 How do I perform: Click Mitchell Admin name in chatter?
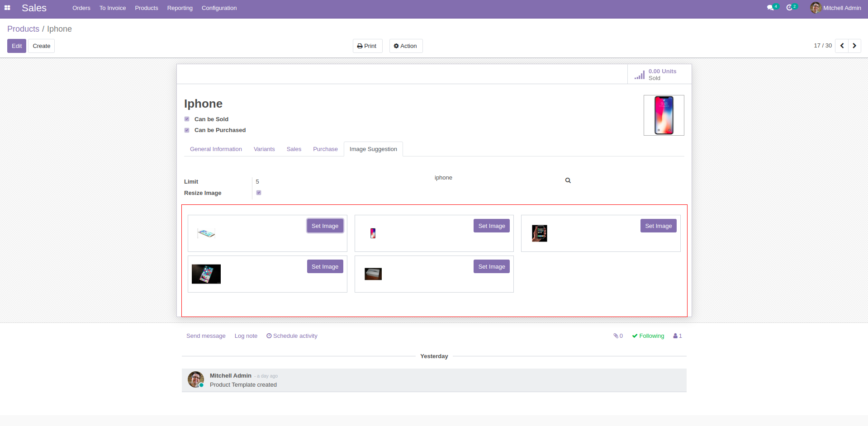click(231, 376)
